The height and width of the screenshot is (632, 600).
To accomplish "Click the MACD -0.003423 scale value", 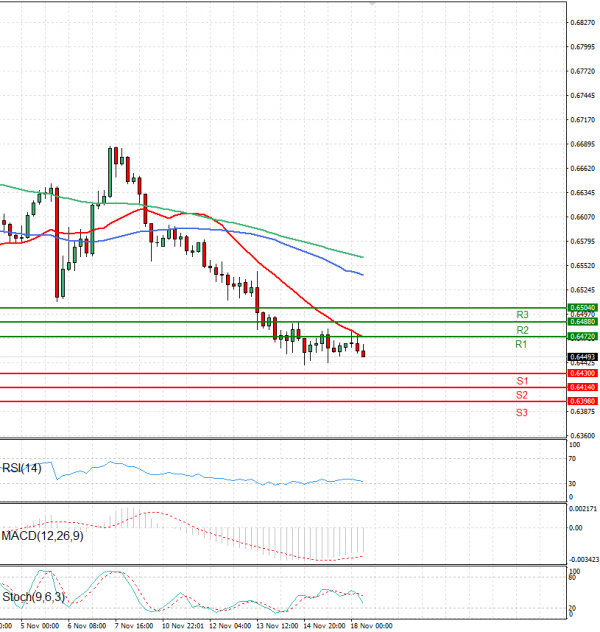I will coord(584,560).
